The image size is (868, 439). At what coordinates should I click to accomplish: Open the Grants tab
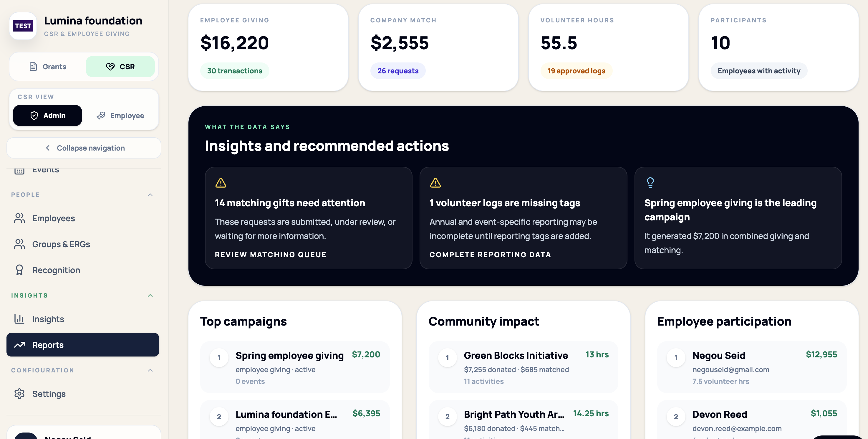tap(47, 67)
